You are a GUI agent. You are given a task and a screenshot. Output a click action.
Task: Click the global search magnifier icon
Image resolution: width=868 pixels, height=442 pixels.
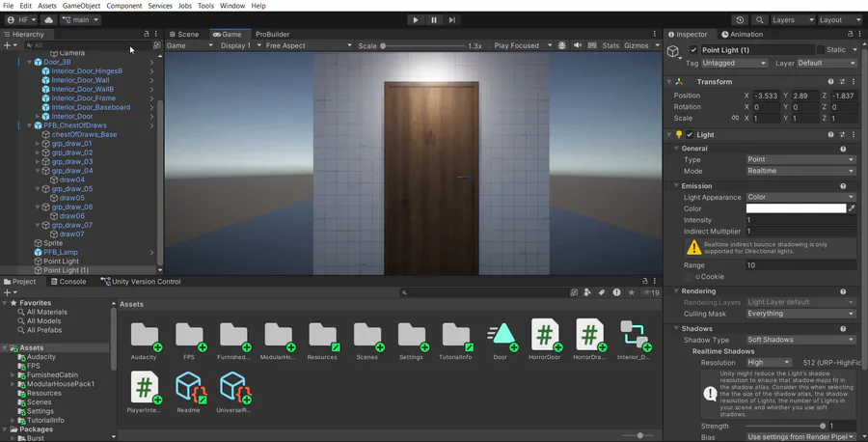tap(760, 19)
